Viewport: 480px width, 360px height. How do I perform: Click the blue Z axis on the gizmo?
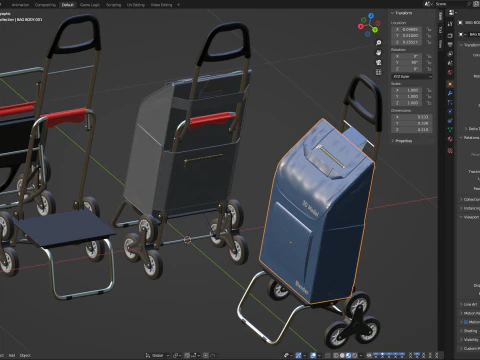[x=371, y=15]
